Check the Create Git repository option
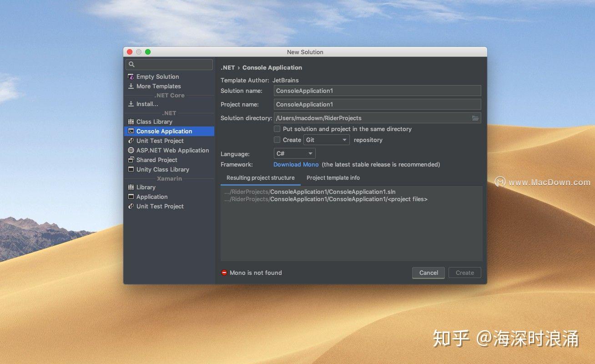 point(277,140)
